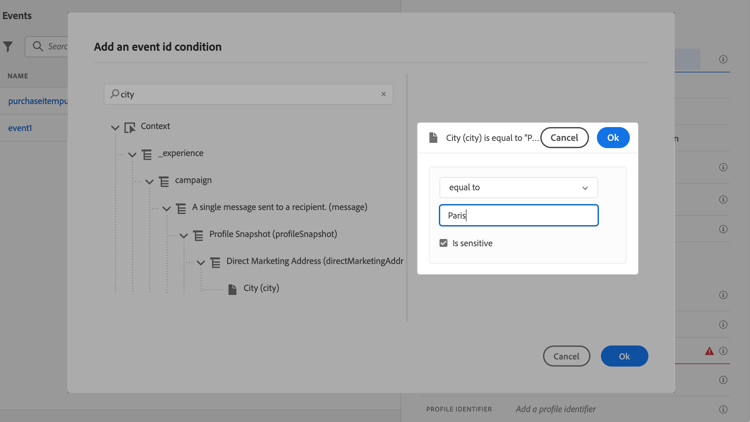Click the search magnifier icon in city field
The height and width of the screenshot is (422, 750).
pos(115,94)
